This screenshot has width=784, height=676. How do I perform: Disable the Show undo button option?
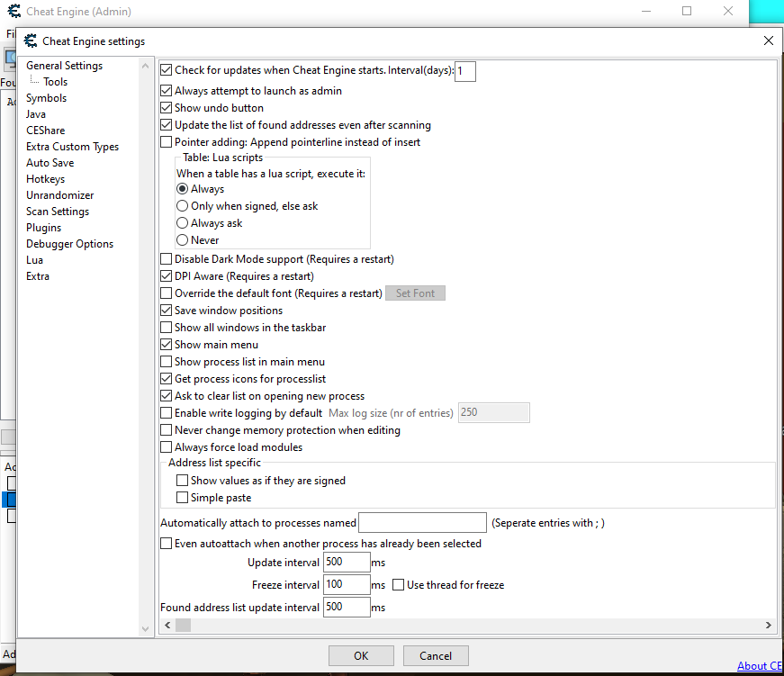point(166,108)
